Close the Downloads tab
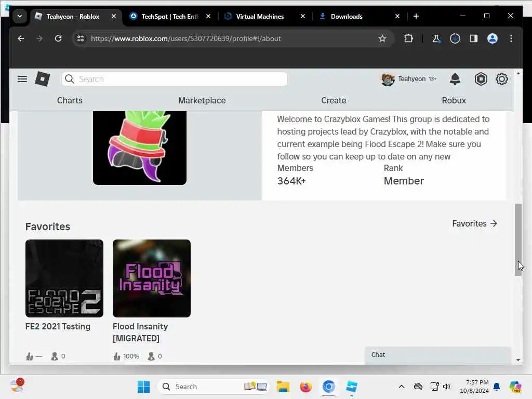The width and height of the screenshot is (532, 399). (x=397, y=16)
